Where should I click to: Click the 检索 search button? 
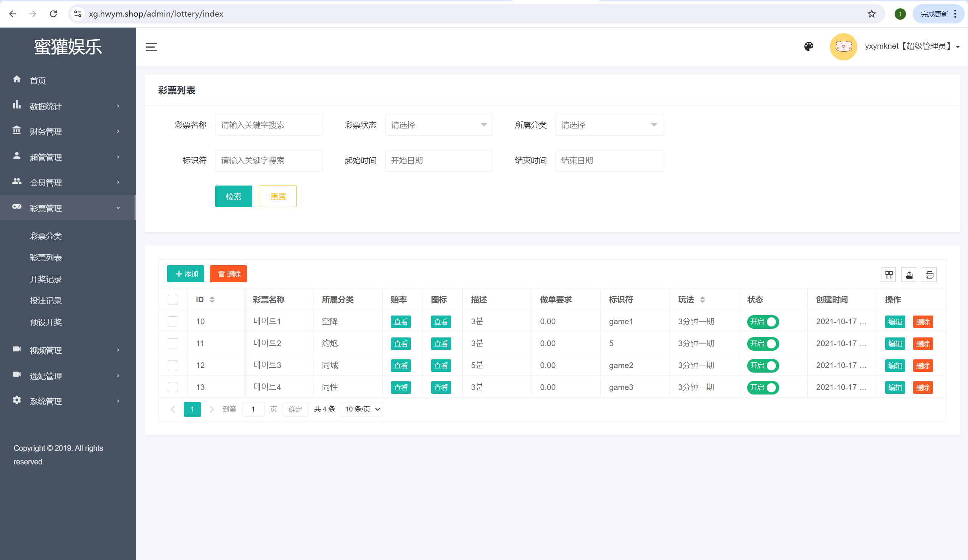click(x=234, y=196)
